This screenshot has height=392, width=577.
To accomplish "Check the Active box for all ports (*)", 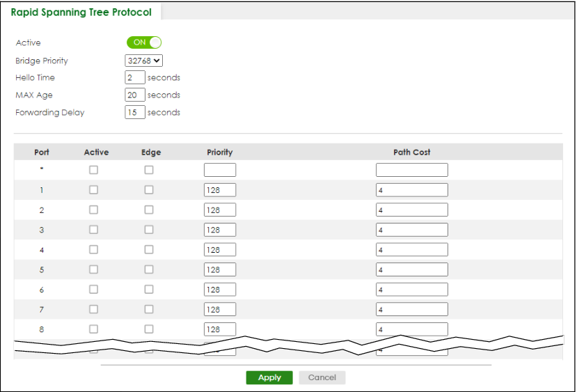I will [x=93, y=170].
